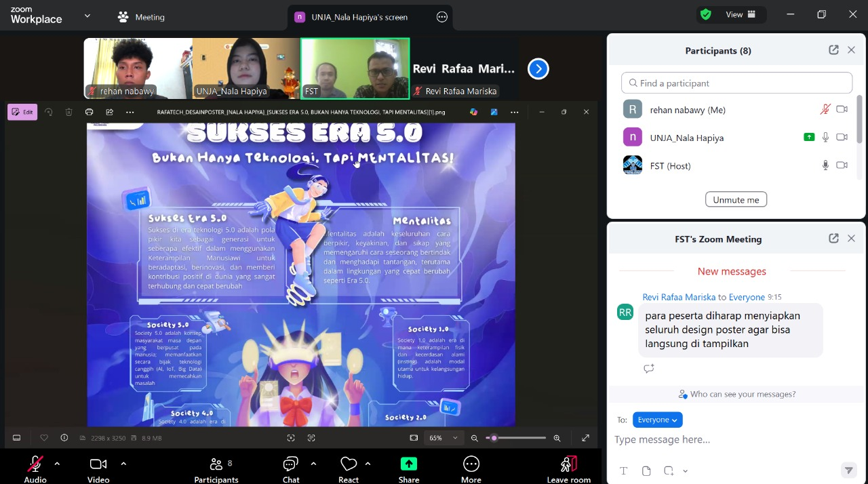The height and width of the screenshot is (484, 868).
Task: Show next video thumbnails with arrow
Action: (538, 69)
